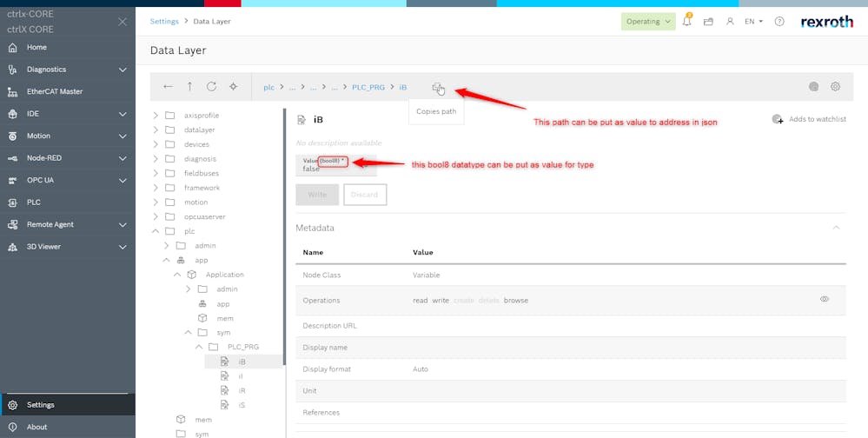Click the Node-RED sidebar icon
Viewport: 868px width, 438px height.
(12, 158)
